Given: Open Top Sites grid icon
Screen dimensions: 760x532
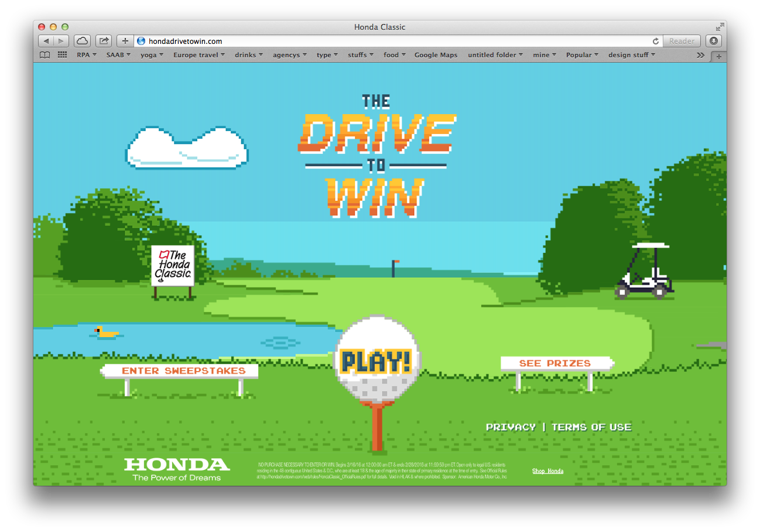Looking at the screenshot, I should pos(62,55).
